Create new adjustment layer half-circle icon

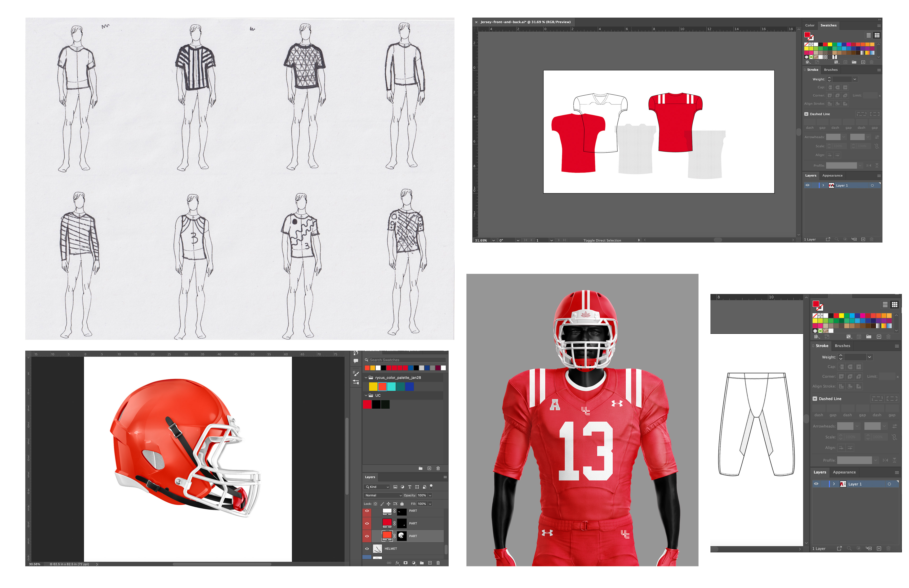coord(414,563)
